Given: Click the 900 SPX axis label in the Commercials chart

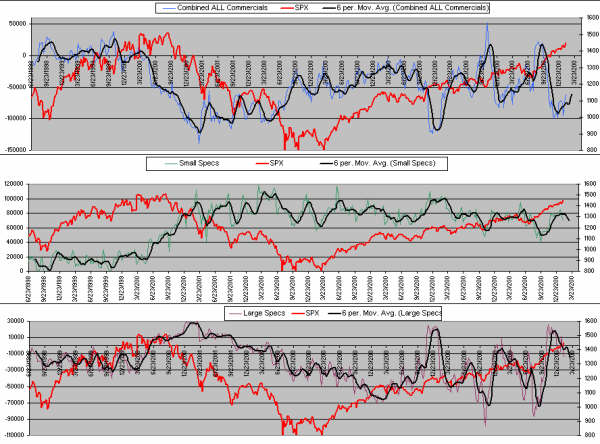Looking at the screenshot, I should click(x=593, y=134).
